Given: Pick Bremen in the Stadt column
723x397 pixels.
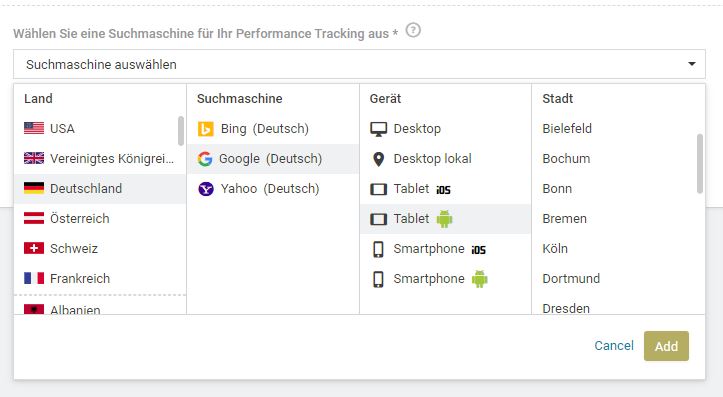Looking at the screenshot, I should (x=564, y=219).
